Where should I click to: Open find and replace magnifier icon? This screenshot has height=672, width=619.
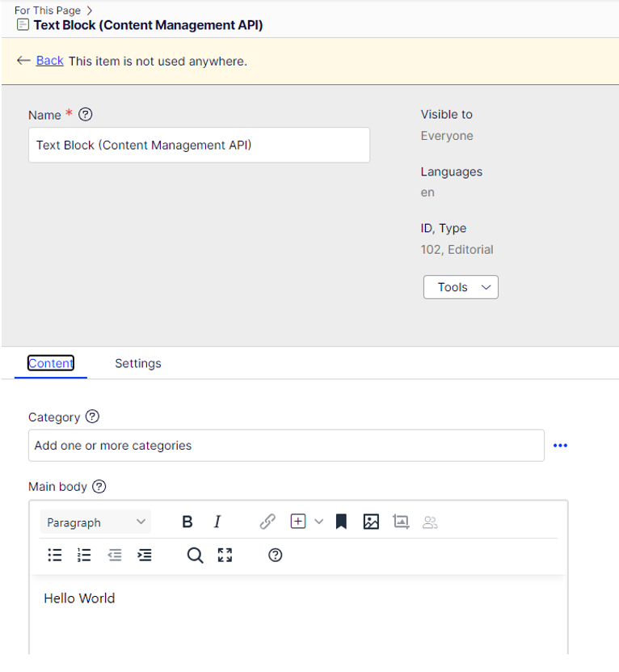point(195,555)
